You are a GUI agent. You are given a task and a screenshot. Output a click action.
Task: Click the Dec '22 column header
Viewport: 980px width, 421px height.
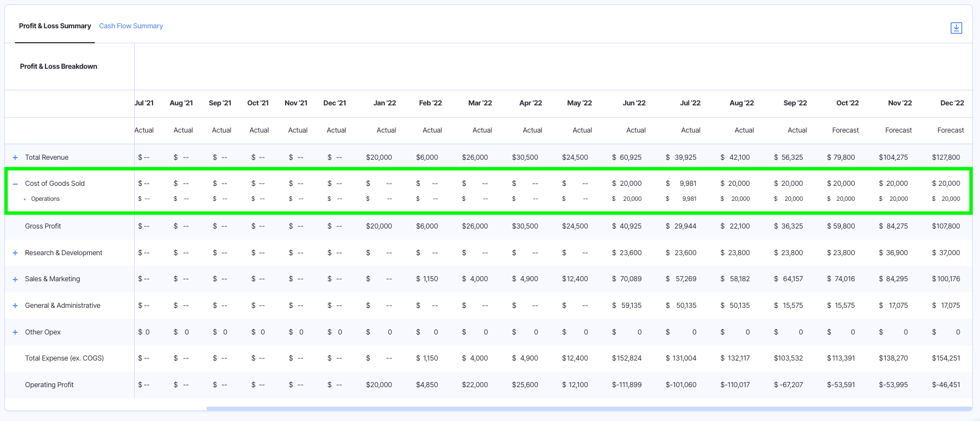tap(952, 103)
